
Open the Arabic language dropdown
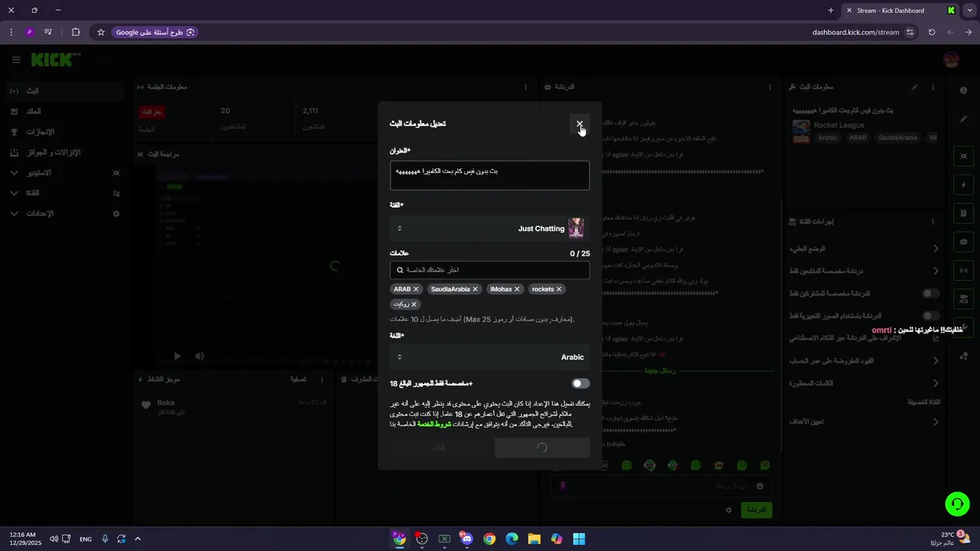point(490,357)
